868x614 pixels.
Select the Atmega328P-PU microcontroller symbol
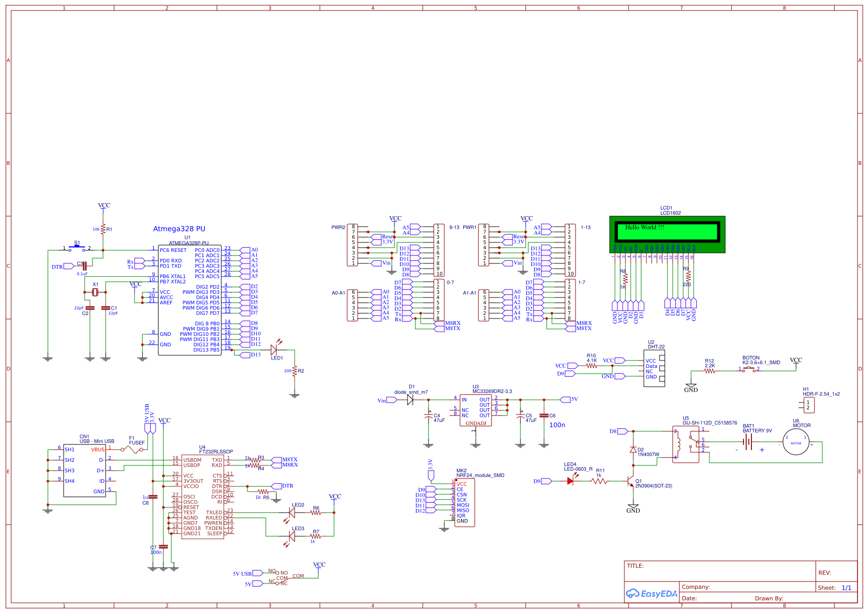pyautogui.click(x=189, y=299)
